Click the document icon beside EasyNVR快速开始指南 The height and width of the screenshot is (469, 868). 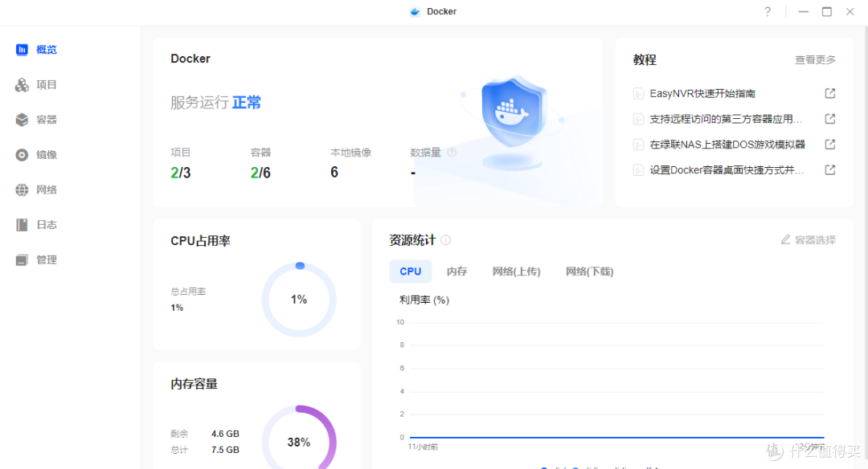coord(638,93)
